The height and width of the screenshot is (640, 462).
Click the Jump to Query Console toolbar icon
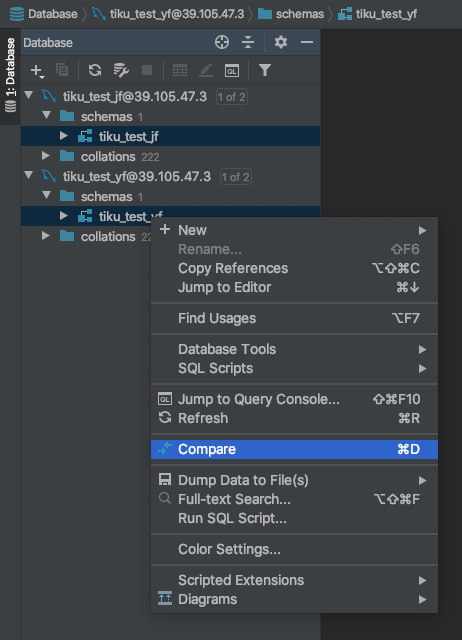(x=232, y=71)
